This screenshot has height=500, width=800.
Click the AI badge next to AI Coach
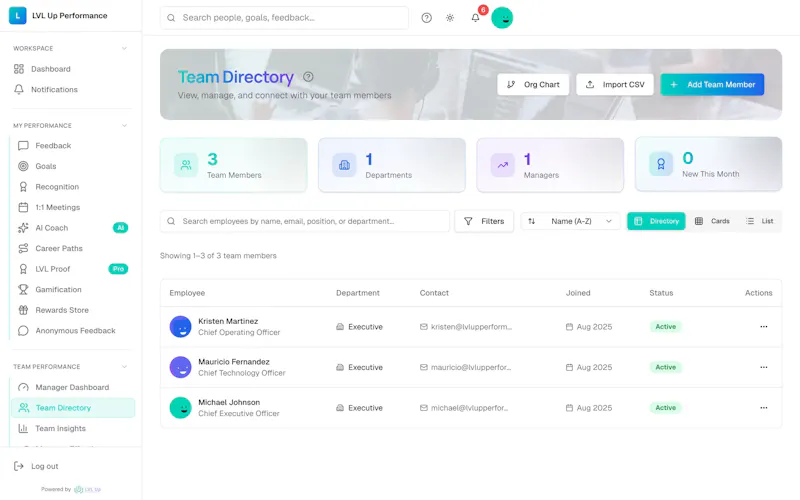click(x=120, y=228)
